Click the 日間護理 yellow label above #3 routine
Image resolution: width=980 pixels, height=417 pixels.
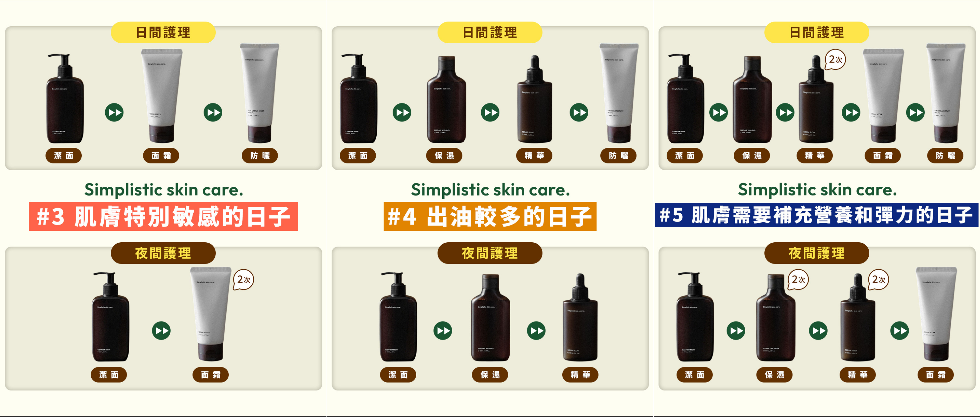point(163,32)
